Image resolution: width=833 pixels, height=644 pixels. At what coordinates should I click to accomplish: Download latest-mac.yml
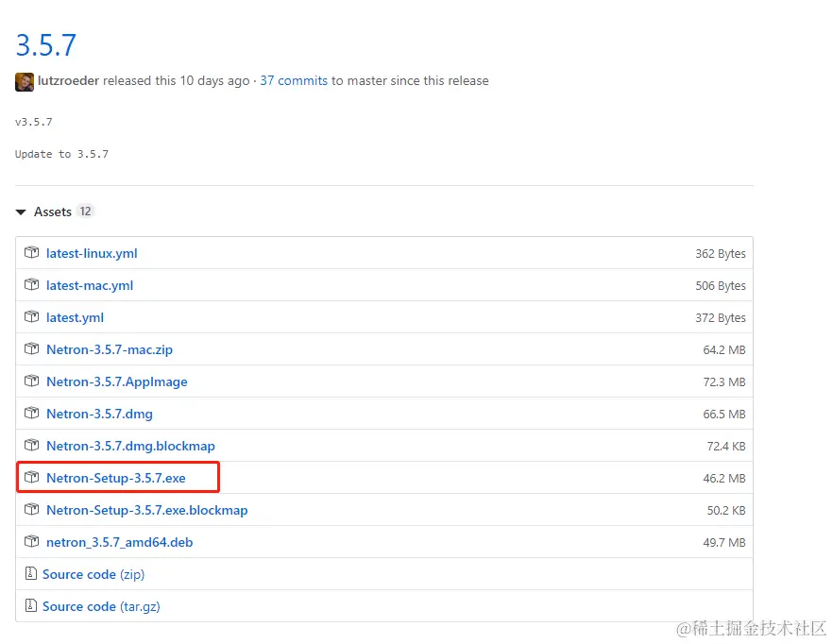tap(89, 285)
